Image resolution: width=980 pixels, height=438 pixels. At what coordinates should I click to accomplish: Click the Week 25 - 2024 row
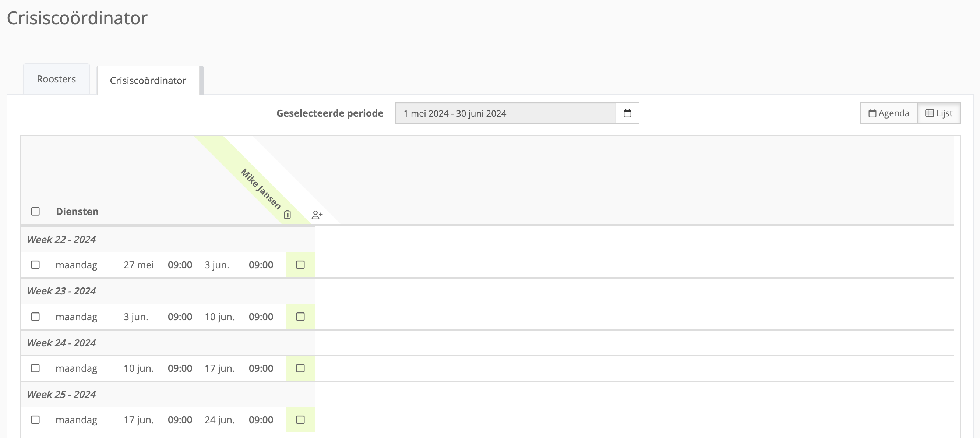pos(168,394)
